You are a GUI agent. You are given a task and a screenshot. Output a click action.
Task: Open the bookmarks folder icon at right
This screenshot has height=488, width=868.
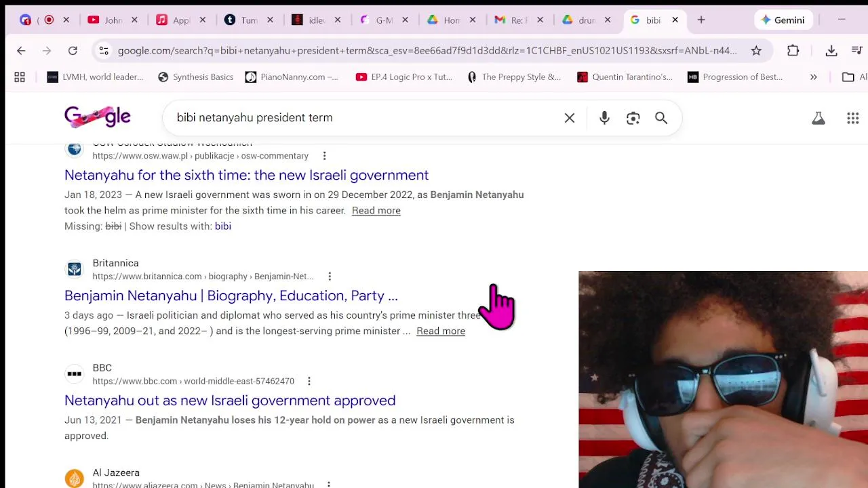pos(848,77)
